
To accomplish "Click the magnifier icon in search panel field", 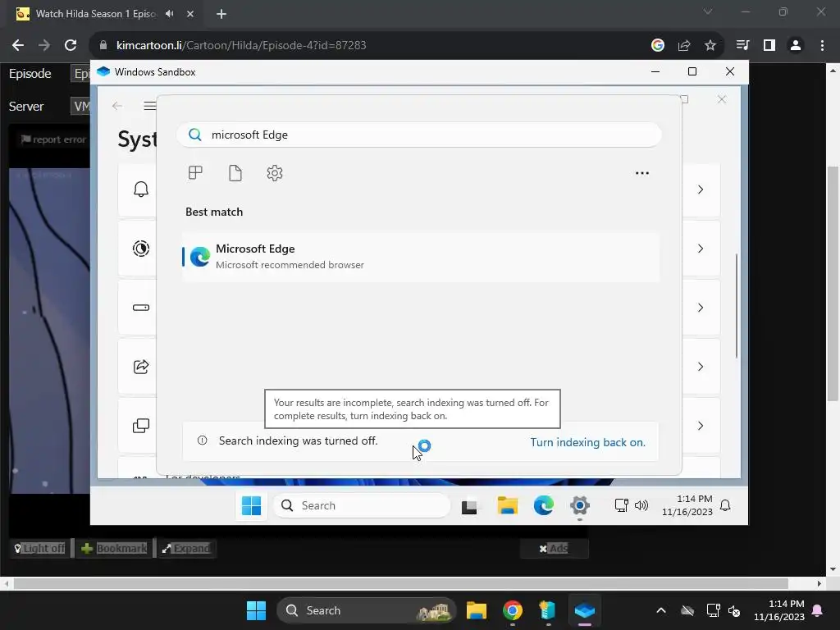I will point(195,135).
